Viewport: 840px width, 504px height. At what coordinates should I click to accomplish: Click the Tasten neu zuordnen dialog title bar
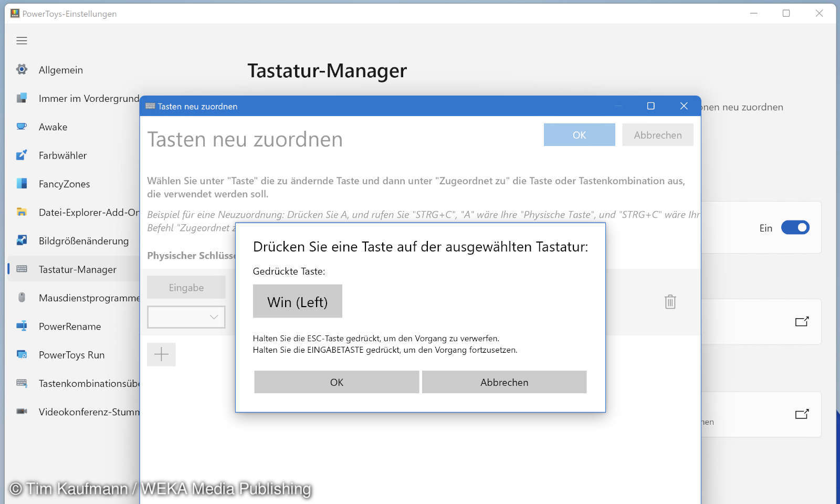click(x=367, y=106)
